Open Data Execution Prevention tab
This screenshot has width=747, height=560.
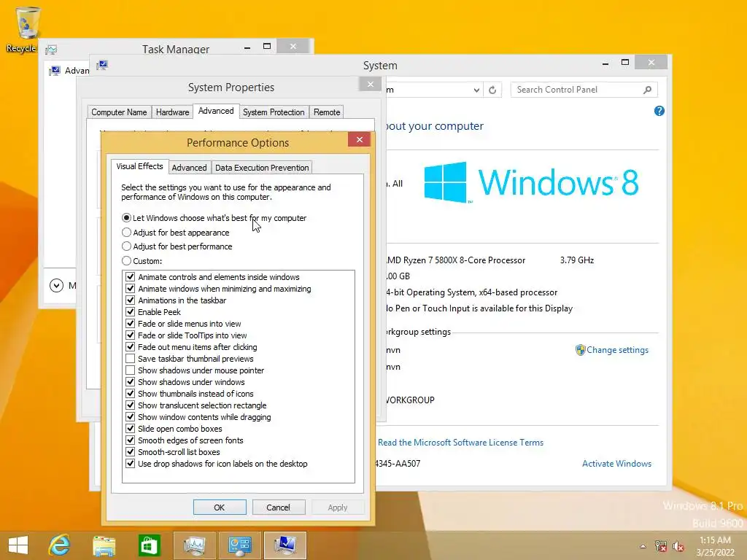262,168
